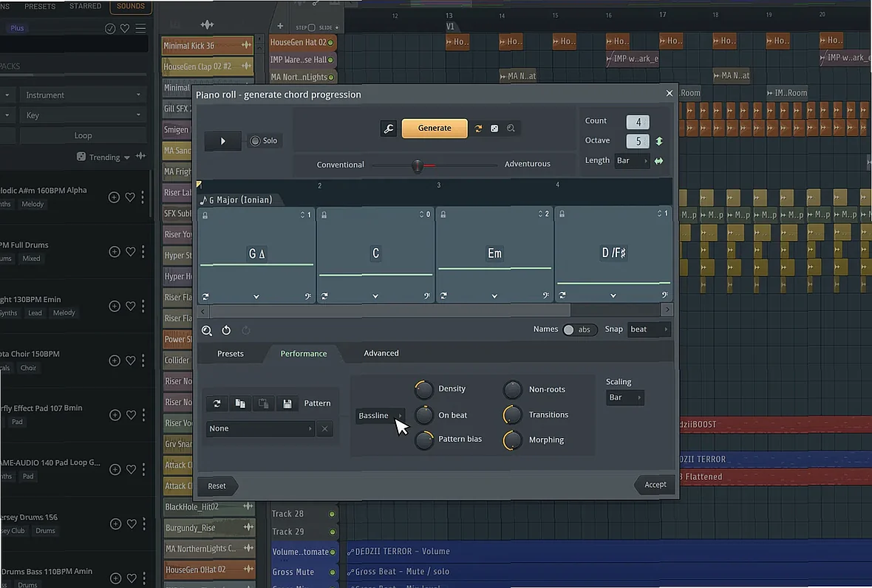
Task: Click the wrench options icon beside Generate
Action: (389, 128)
